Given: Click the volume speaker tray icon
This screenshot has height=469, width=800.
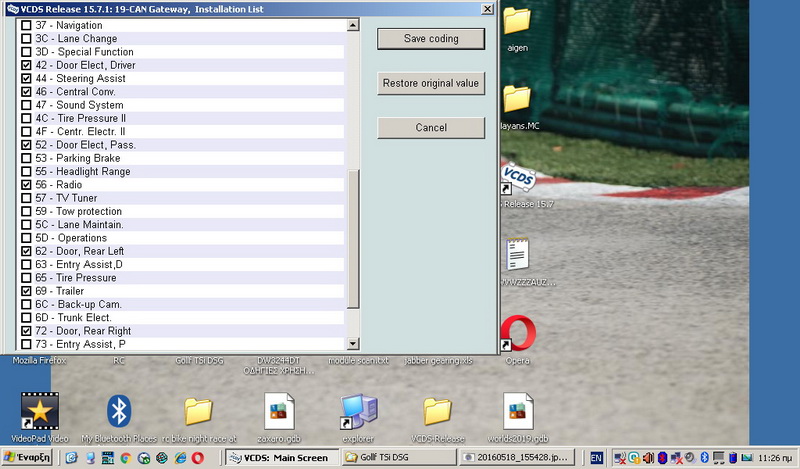Looking at the screenshot, I should [x=648, y=458].
